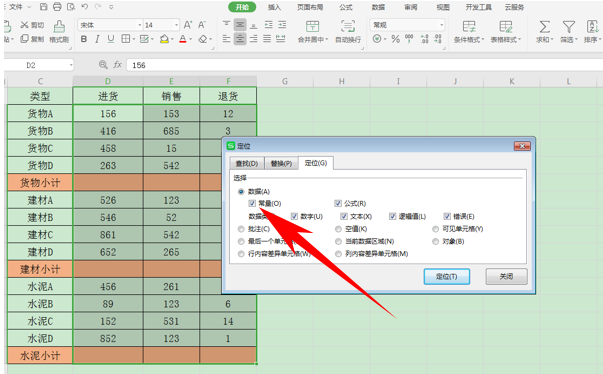Image resolution: width=603 pixels, height=374 pixels.
Task: Select the 对象(B) radio option
Action: pyautogui.click(x=435, y=241)
